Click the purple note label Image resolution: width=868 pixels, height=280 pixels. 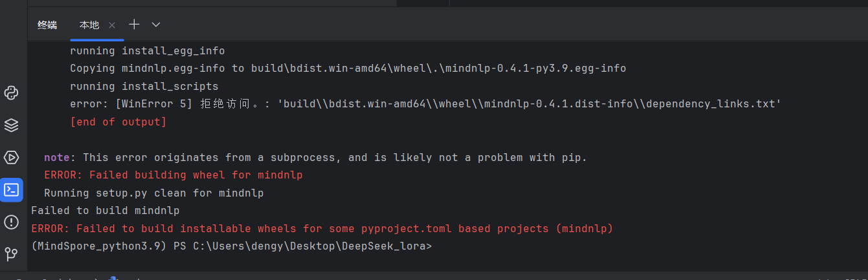[x=57, y=157]
